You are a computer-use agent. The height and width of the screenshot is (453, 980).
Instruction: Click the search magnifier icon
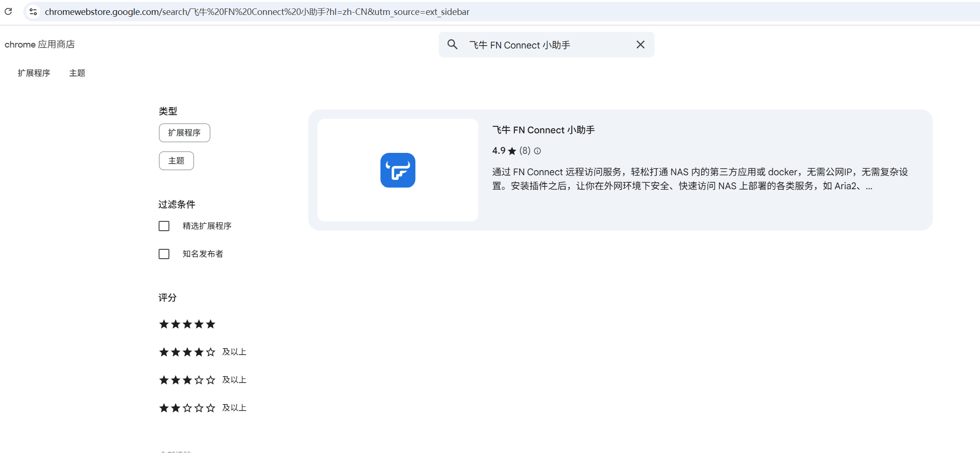point(452,44)
